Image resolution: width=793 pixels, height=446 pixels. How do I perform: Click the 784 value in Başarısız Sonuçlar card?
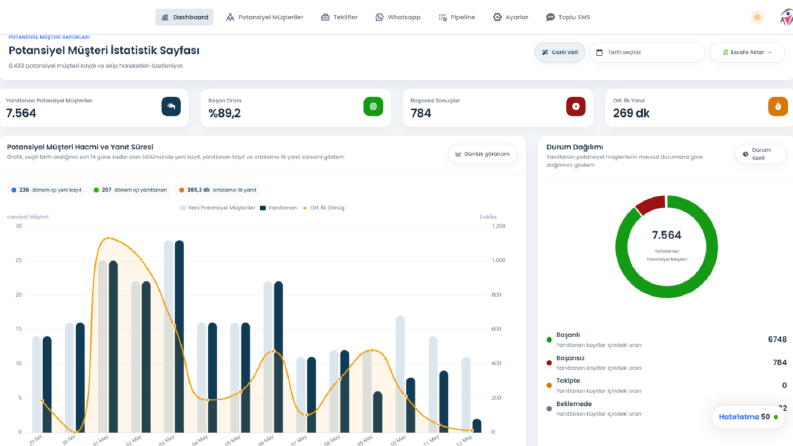tap(421, 113)
